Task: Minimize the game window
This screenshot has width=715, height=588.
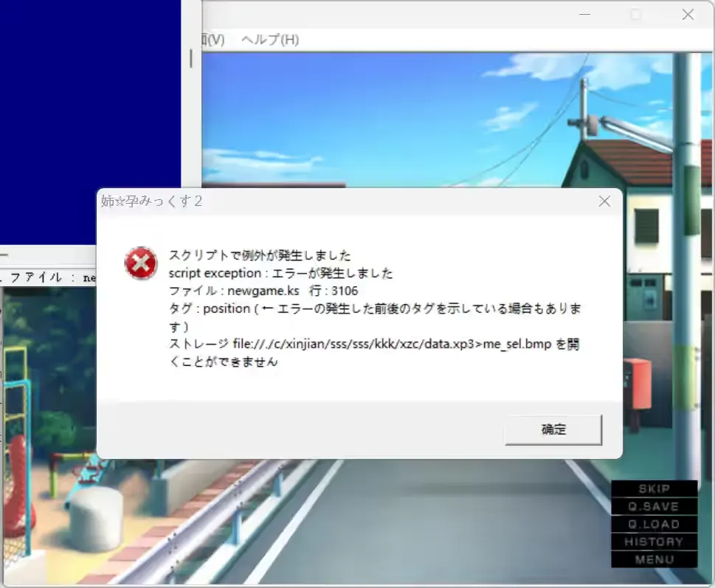Action: (584, 15)
